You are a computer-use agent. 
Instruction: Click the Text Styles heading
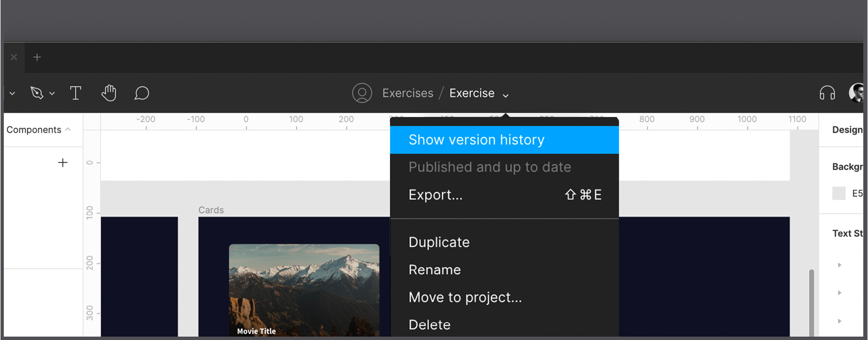coord(847,233)
